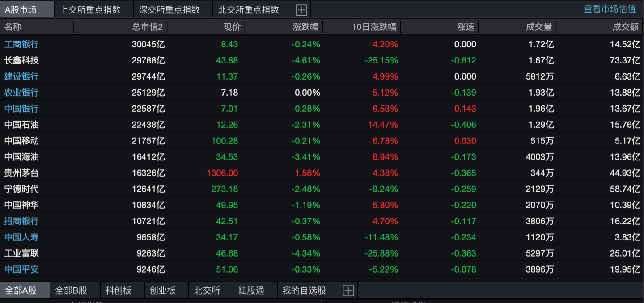644x303 pixels.
Task: Click the 42.51 price of 招商银行
Action: coord(227,221)
